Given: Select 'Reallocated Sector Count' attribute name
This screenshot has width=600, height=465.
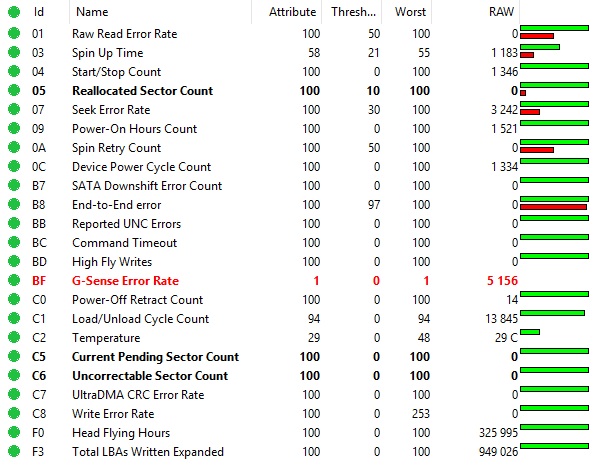Looking at the screenshot, I should pyautogui.click(x=142, y=91).
